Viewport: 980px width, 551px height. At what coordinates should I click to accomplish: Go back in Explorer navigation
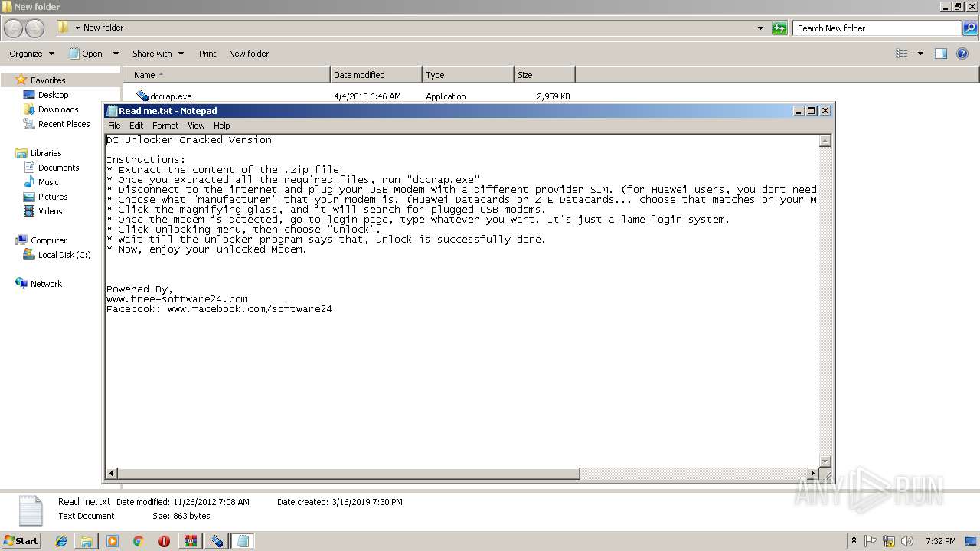14,28
